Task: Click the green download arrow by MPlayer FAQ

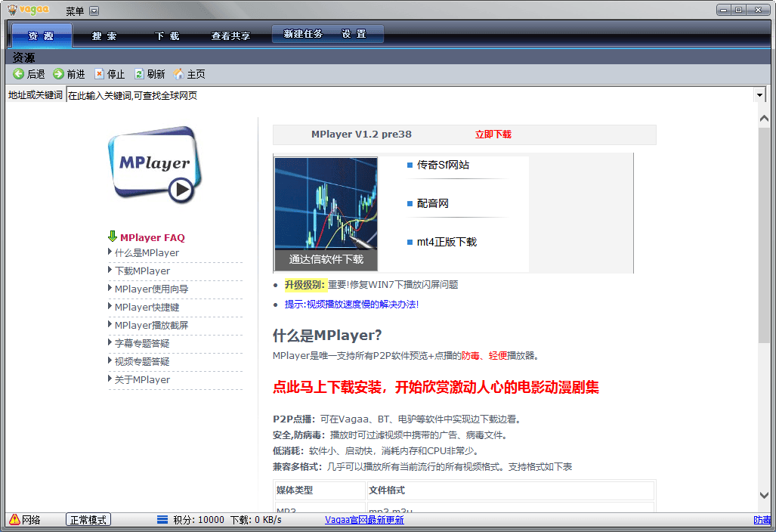Action: (113, 236)
